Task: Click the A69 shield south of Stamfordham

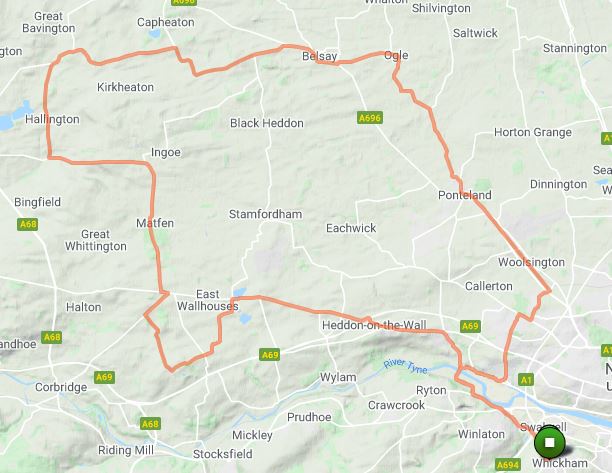Action: [270, 355]
